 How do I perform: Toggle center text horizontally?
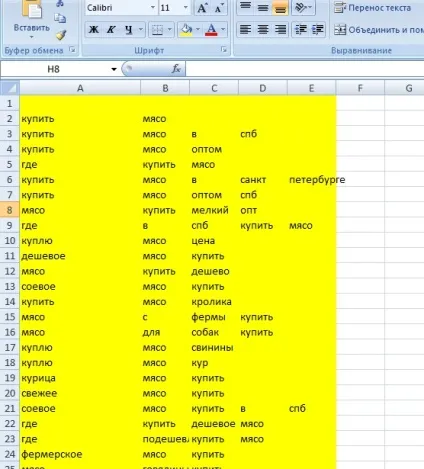[263, 30]
